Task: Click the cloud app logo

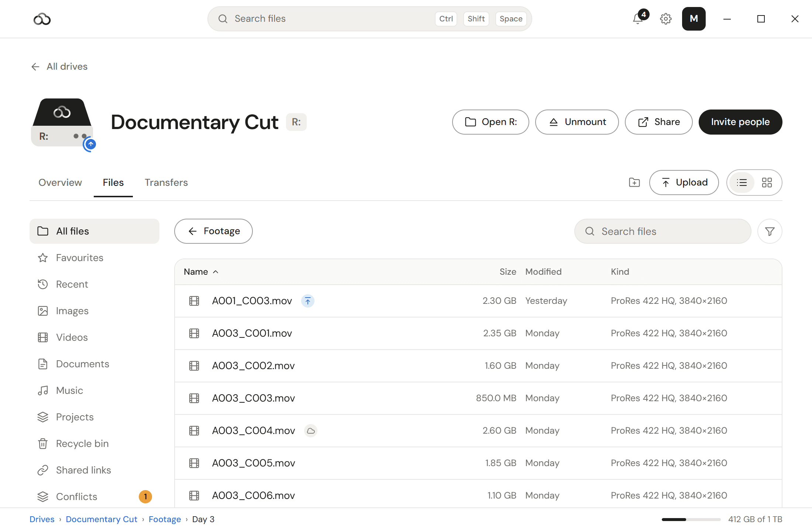Action: [x=42, y=19]
